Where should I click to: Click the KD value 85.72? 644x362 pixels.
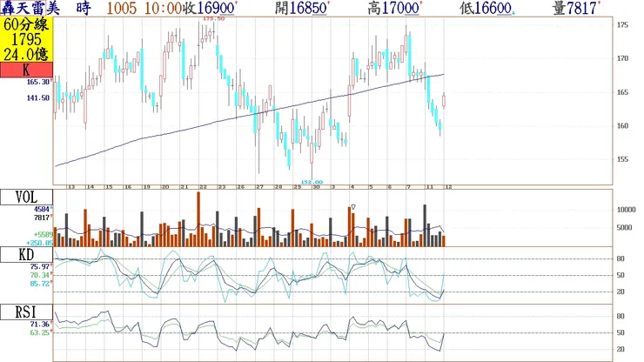(x=40, y=284)
